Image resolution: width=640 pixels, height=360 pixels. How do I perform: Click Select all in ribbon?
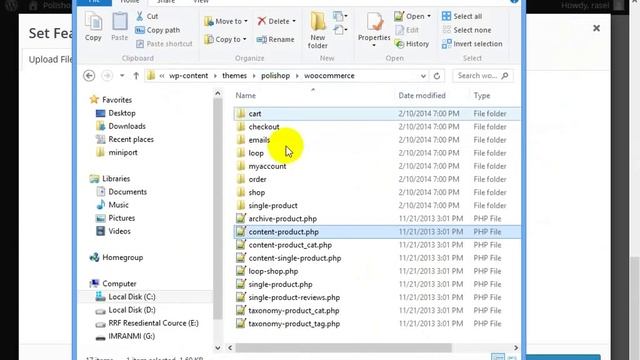point(462,16)
